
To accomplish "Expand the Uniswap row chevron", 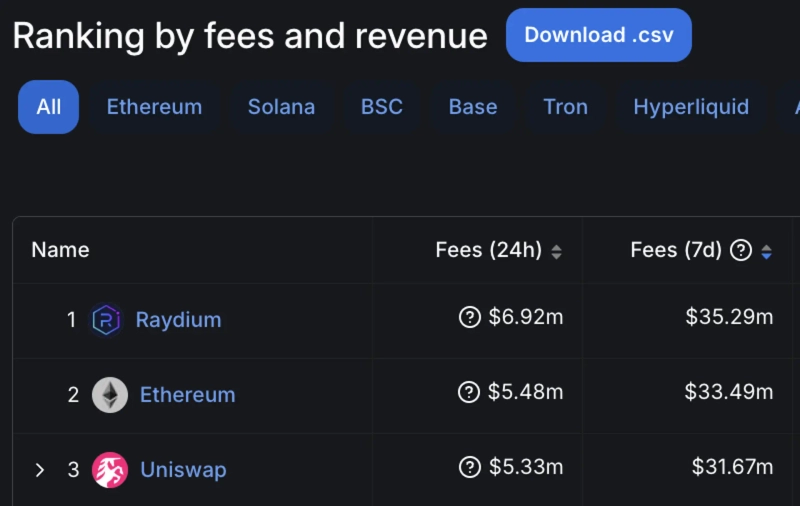I will 40,470.
